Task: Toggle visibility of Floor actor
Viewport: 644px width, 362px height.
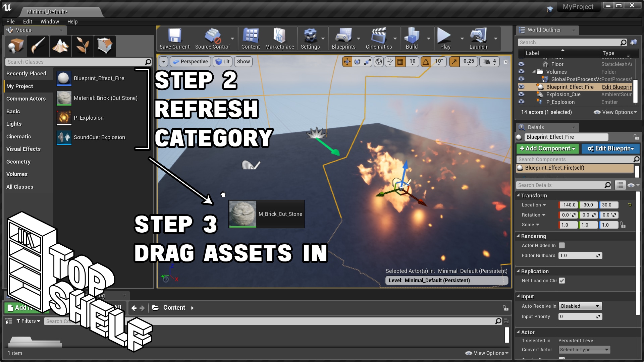Action: (x=521, y=64)
